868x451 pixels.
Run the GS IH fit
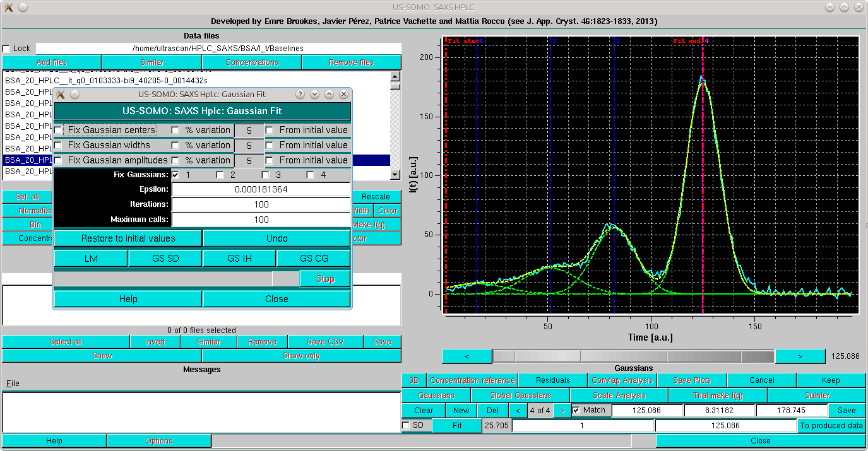pyautogui.click(x=240, y=259)
